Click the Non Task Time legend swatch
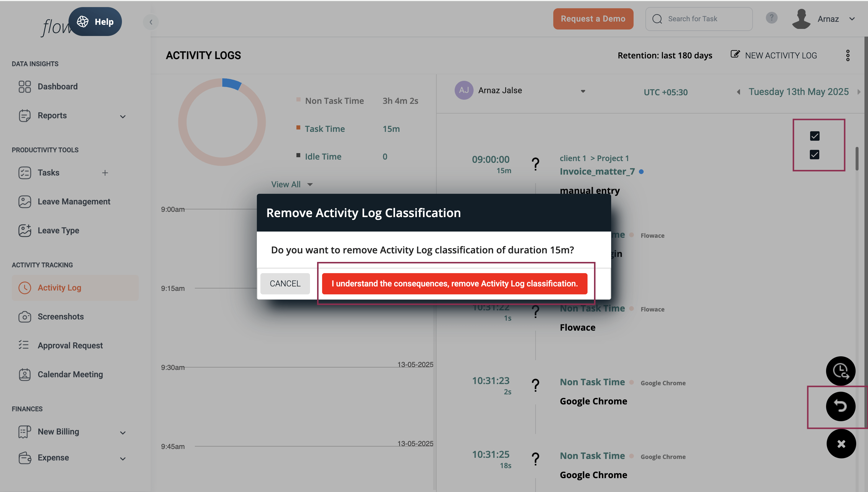The height and width of the screenshot is (492, 868). pos(298,99)
